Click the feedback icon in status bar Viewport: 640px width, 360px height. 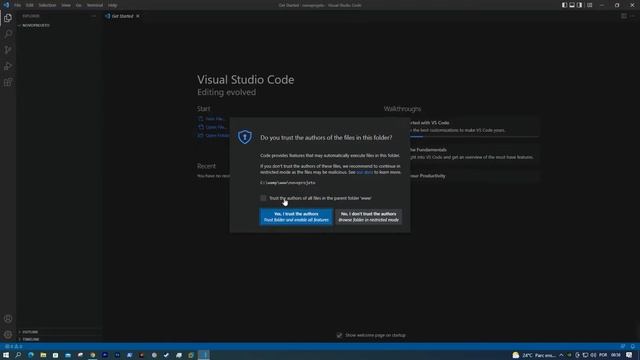623,346
